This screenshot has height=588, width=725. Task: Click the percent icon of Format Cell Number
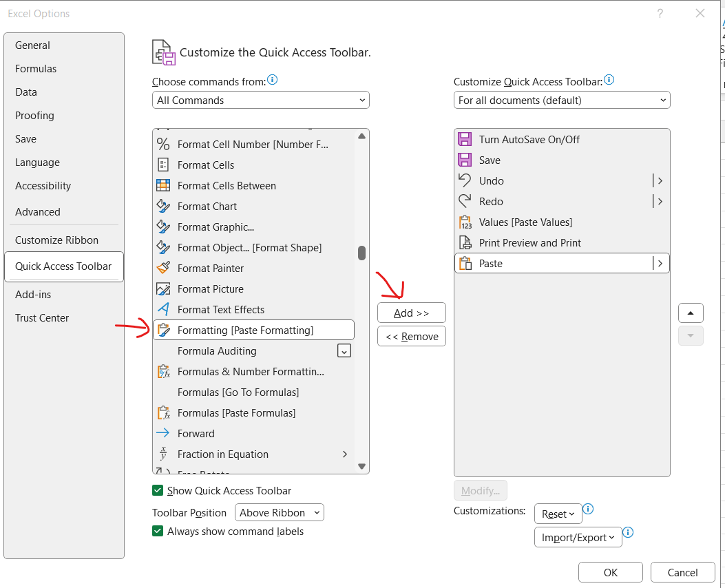(x=162, y=144)
